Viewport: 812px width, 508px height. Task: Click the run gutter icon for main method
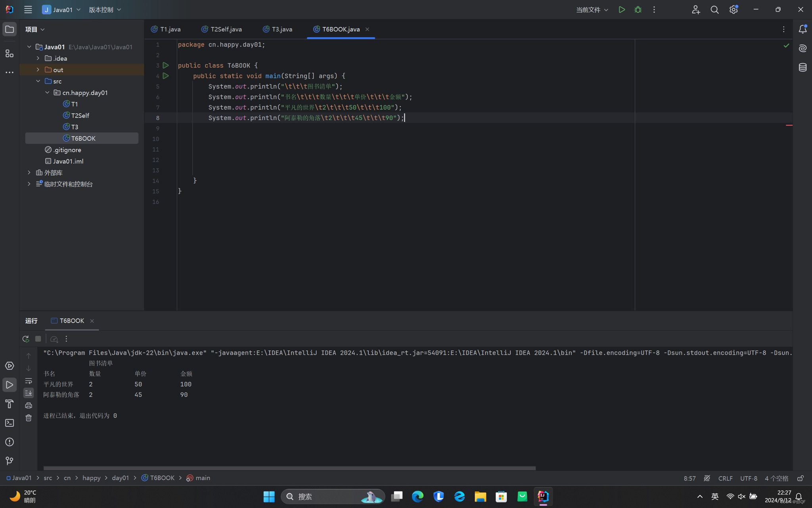click(166, 76)
